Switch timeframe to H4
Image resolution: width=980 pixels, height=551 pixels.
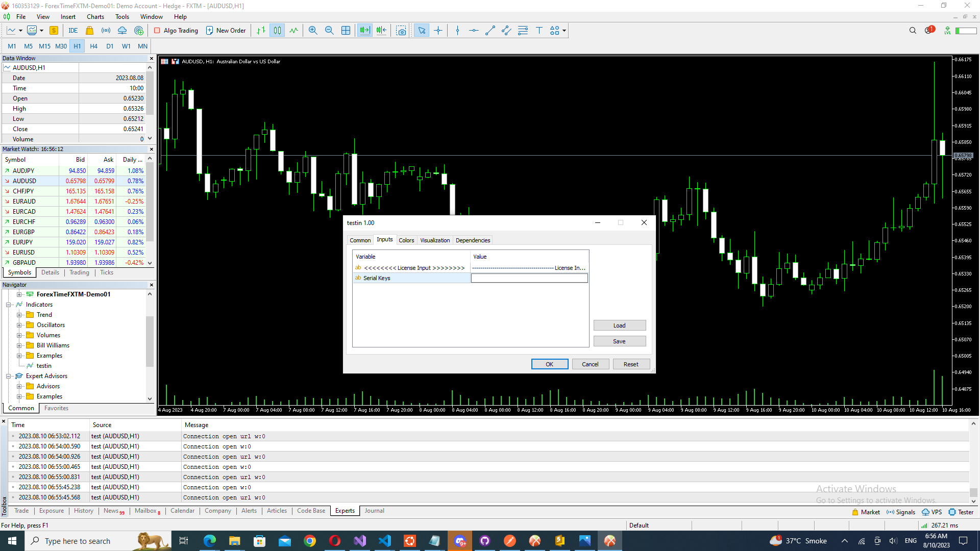[93, 46]
